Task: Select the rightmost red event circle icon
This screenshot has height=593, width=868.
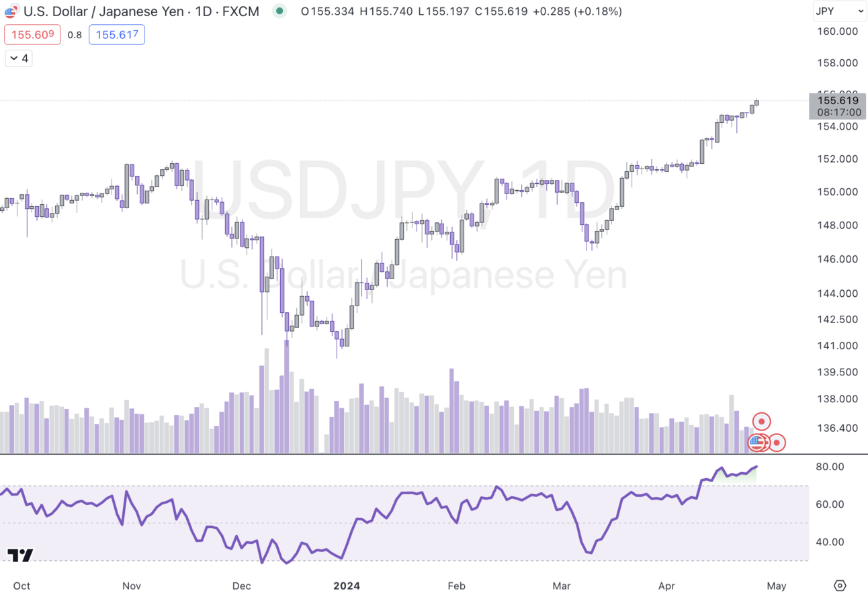Action: 776,443
